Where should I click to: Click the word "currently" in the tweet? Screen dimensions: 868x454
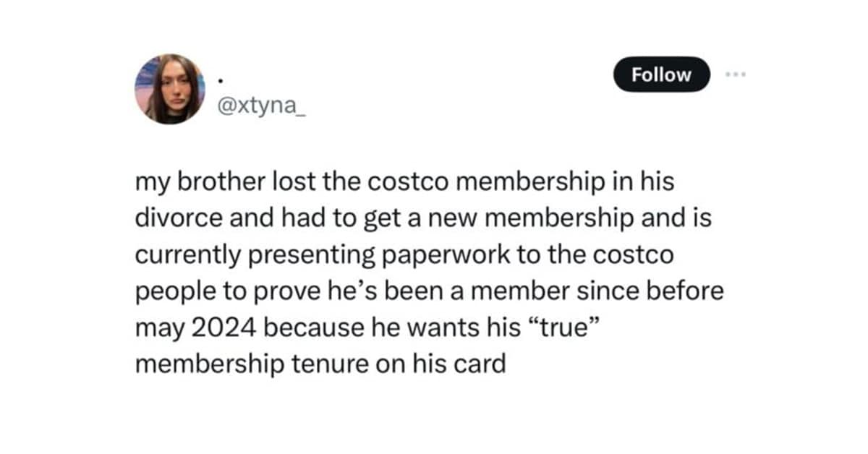click(x=184, y=254)
